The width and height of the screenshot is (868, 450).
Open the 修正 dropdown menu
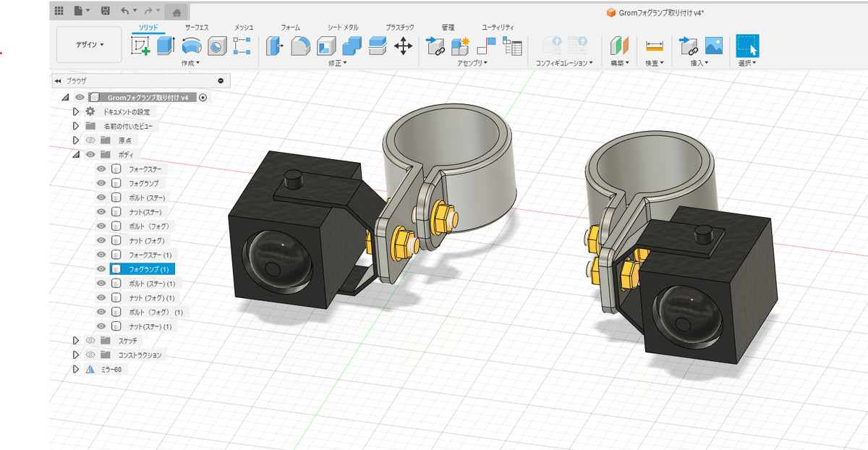coord(337,63)
